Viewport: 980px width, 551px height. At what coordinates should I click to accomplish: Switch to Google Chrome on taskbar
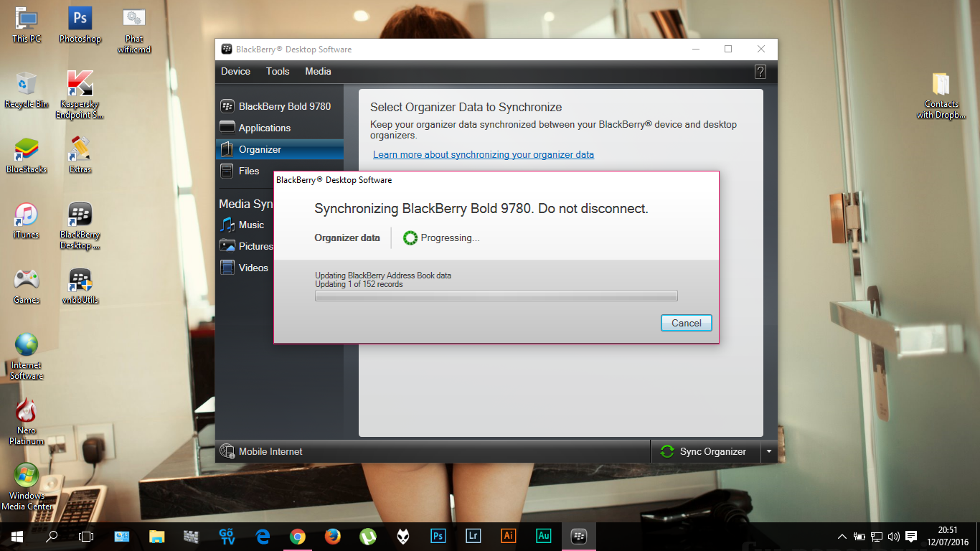tap(297, 536)
